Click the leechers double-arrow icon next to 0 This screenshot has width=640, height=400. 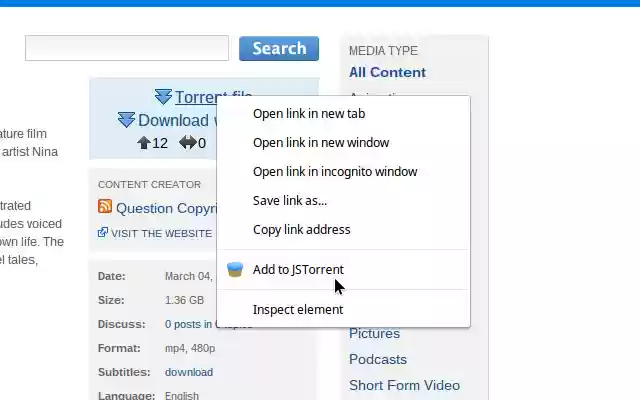(x=188, y=142)
